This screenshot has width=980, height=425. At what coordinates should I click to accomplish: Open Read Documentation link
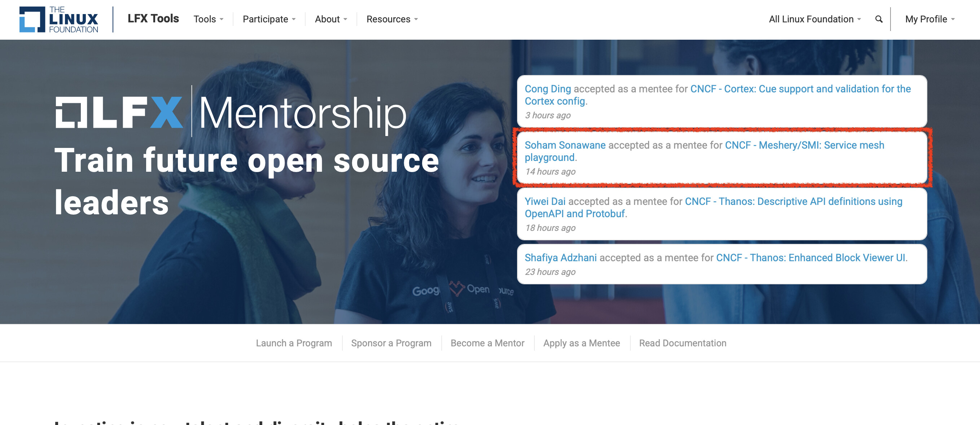(x=683, y=343)
